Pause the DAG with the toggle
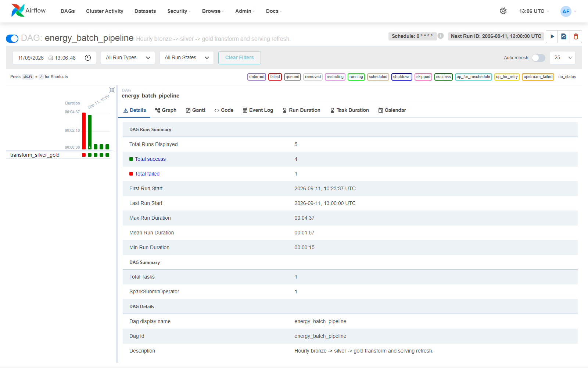 click(12, 38)
